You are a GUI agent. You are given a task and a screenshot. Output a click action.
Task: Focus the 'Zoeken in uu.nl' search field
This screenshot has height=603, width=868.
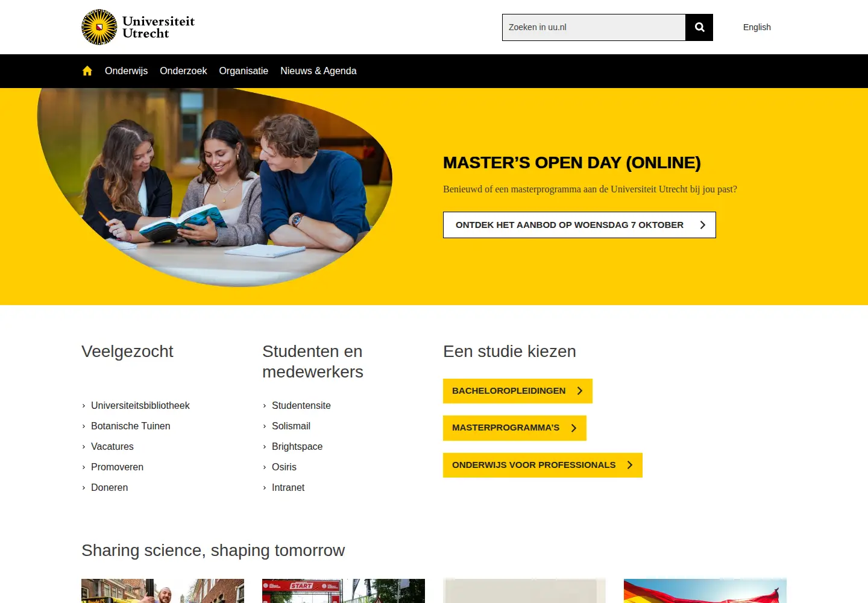594,27
